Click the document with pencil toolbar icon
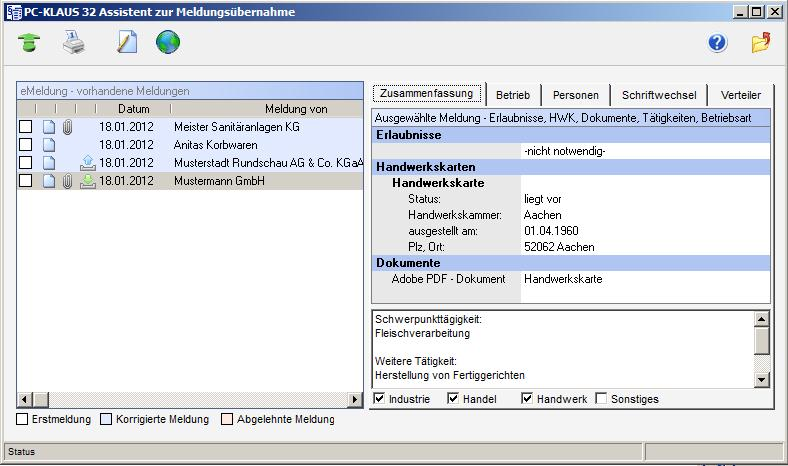The image size is (788, 466). pyautogui.click(x=126, y=43)
